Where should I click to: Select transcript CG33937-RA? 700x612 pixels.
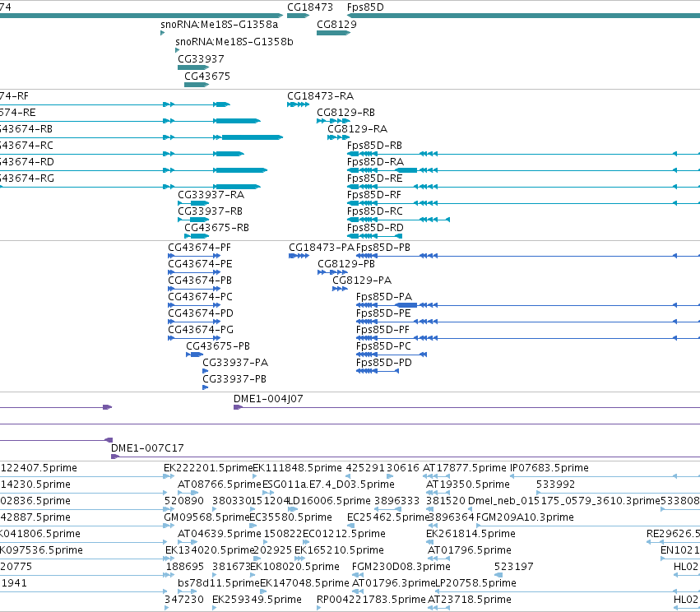(x=211, y=195)
